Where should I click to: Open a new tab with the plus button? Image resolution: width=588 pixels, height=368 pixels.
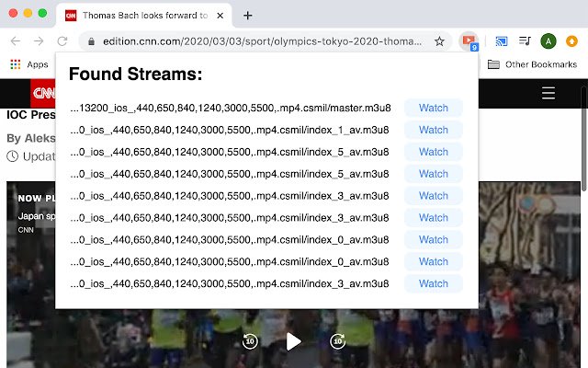pyautogui.click(x=247, y=16)
